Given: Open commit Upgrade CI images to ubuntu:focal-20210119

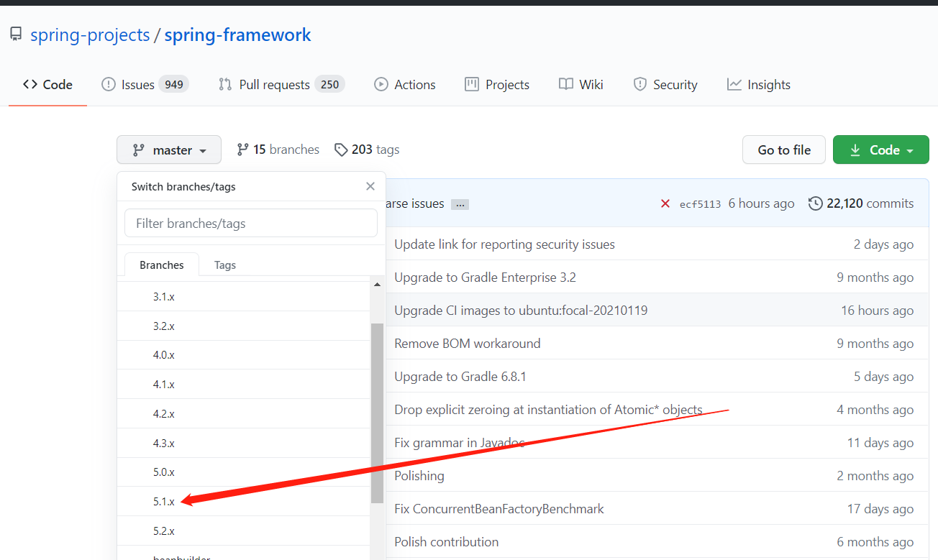Looking at the screenshot, I should (521, 311).
